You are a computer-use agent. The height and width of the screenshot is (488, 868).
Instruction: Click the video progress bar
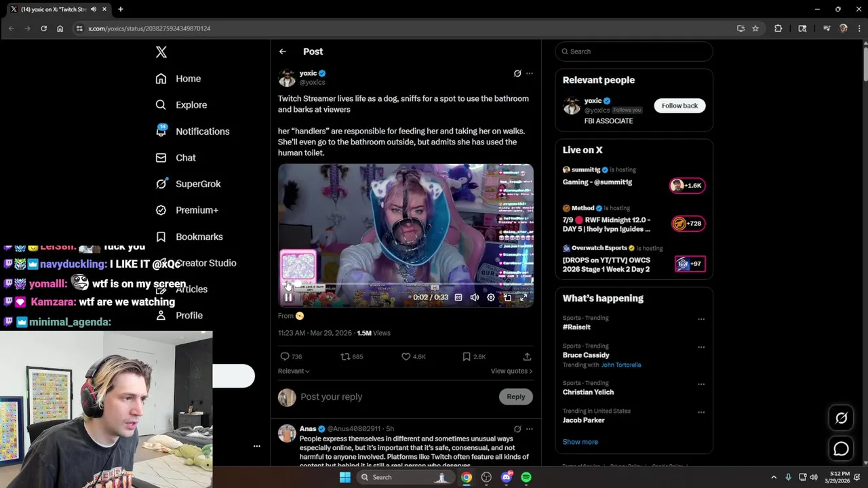(406, 285)
